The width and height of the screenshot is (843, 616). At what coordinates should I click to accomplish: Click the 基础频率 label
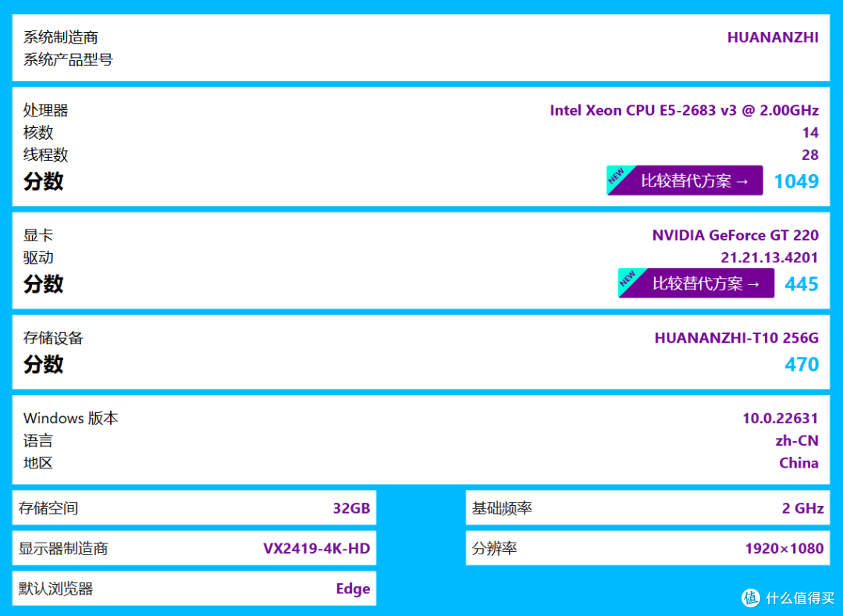502,508
